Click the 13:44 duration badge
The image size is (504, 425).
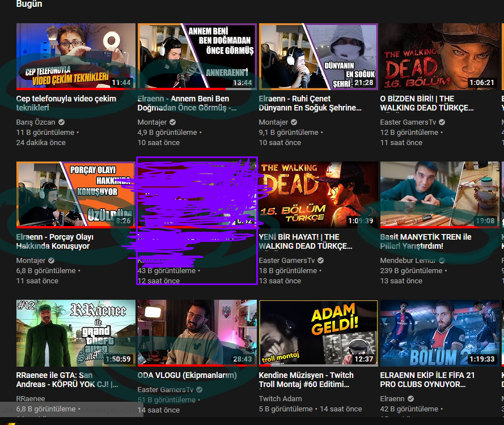tap(242, 83)
